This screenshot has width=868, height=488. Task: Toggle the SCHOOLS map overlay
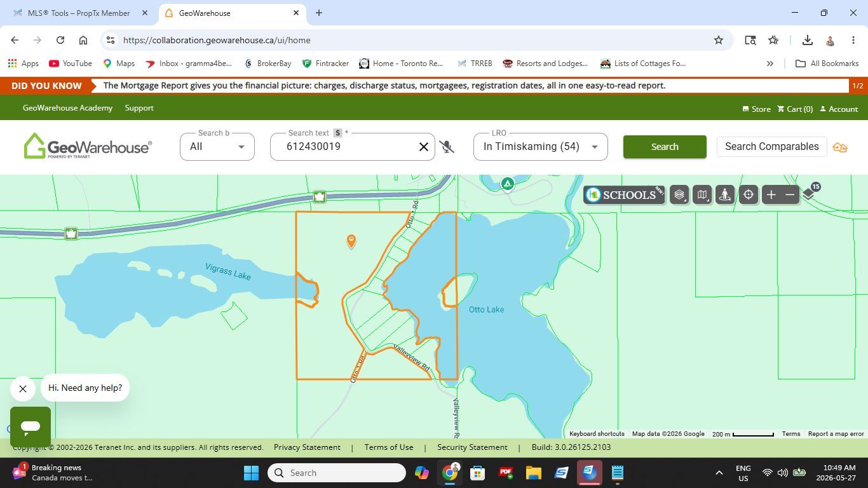(624, 195)
